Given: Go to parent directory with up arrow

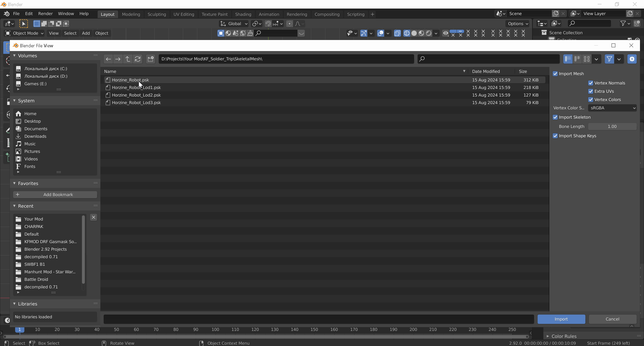Looking at the screenshot, I should pyautogui.click(x=128, y=59).
